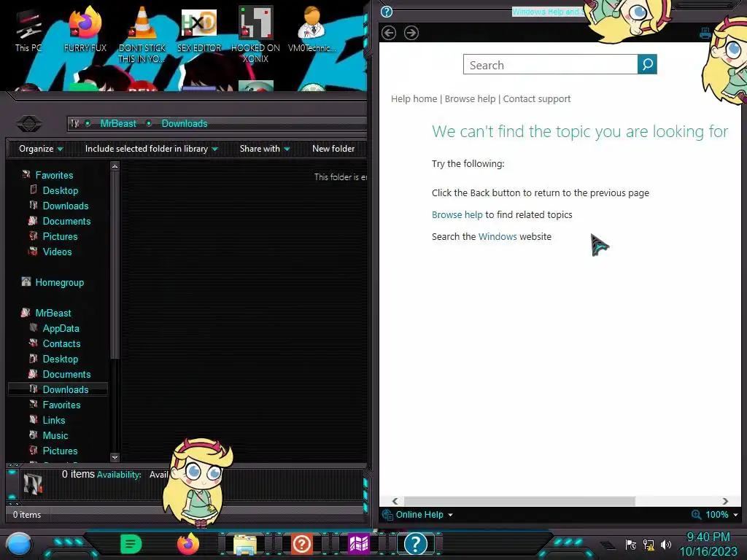Screen dimensions: 747x560
Task: Open the purple Windows taskbar app
Action: click(359, 544)
